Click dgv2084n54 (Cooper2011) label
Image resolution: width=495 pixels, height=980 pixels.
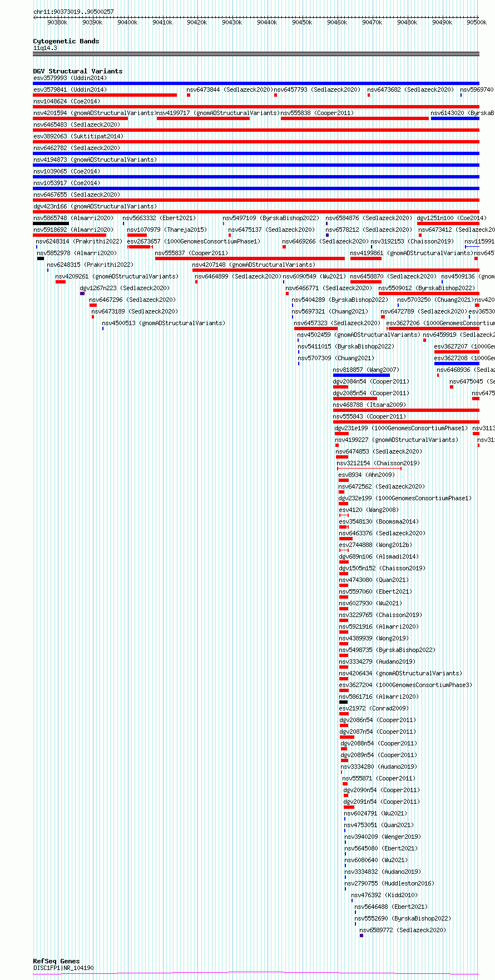(x=371, y=381)
